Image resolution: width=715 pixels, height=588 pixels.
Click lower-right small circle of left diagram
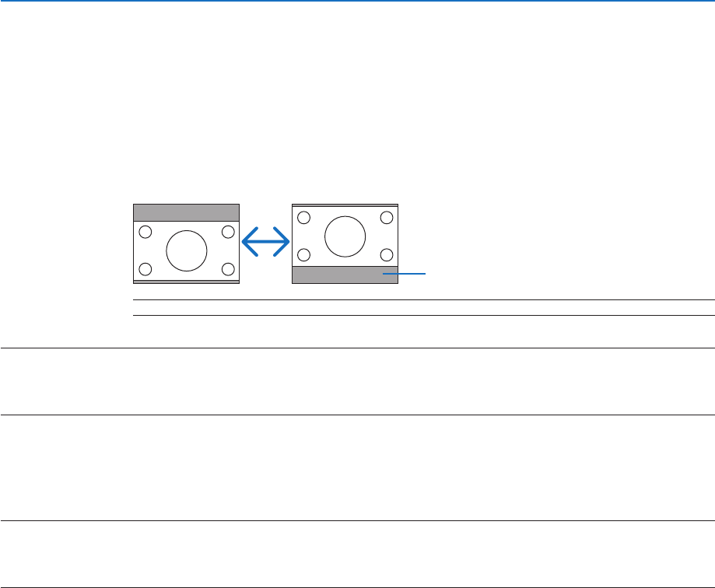228,269
